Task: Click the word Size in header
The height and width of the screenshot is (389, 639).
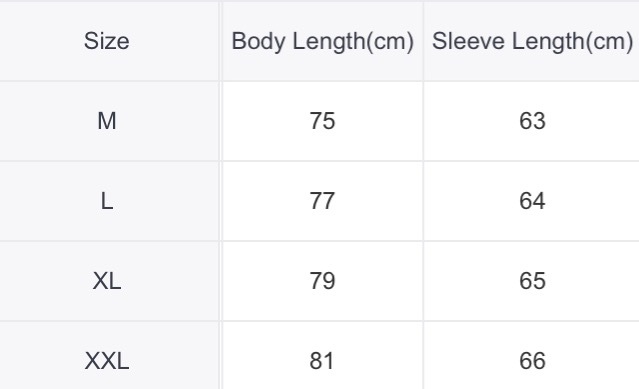Action: pyautogui.click(x=107, y=41)
